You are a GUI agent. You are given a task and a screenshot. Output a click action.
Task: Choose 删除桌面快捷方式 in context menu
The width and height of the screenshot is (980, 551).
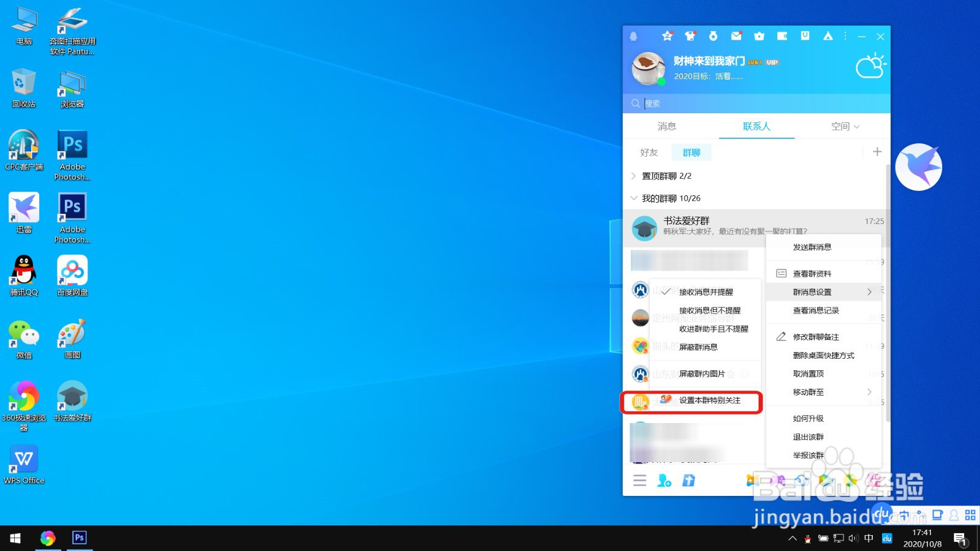tap(824, 355)
